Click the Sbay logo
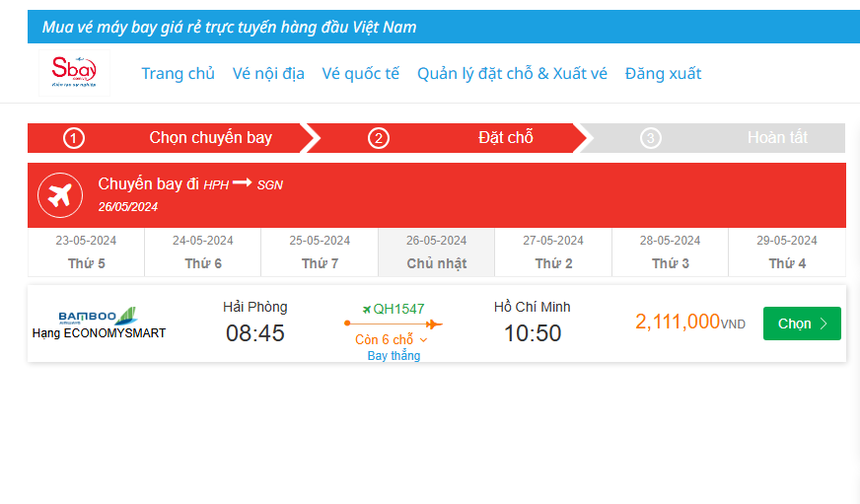The height and width of the screenshot is (504, 860). coord(74,72)
